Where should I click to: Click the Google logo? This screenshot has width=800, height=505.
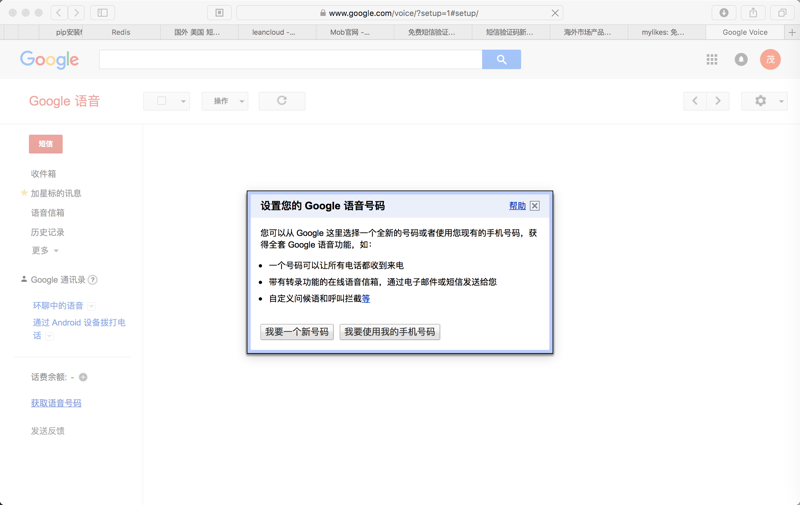(49, 60)
